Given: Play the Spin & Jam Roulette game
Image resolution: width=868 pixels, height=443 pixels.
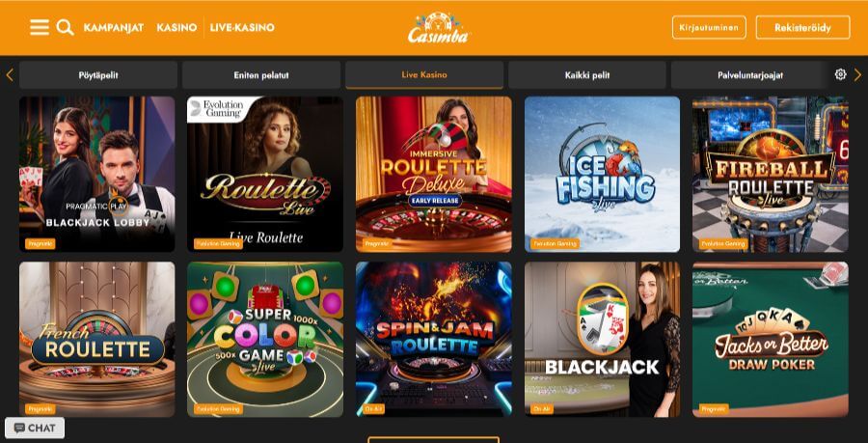Looking at the screenshot, I should [x=433, y=340].
